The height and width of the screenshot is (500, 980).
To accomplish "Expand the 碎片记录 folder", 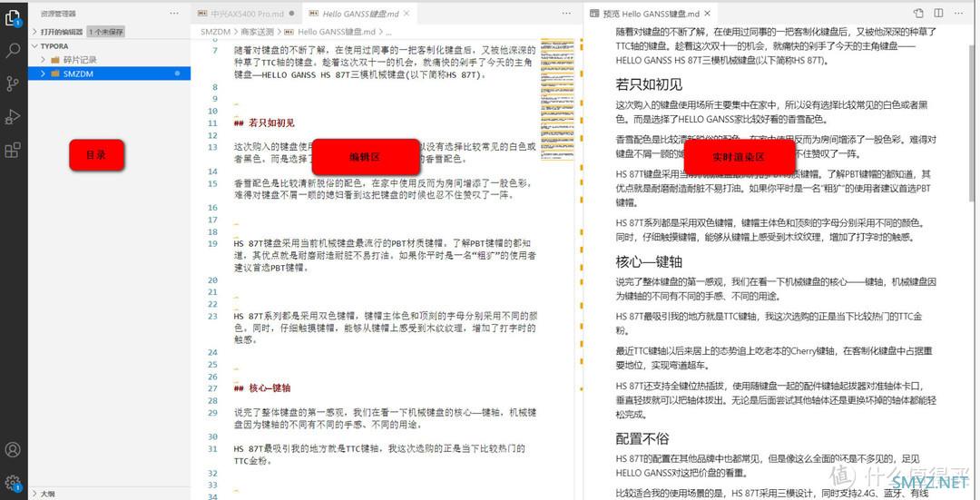I will (78, 59).
